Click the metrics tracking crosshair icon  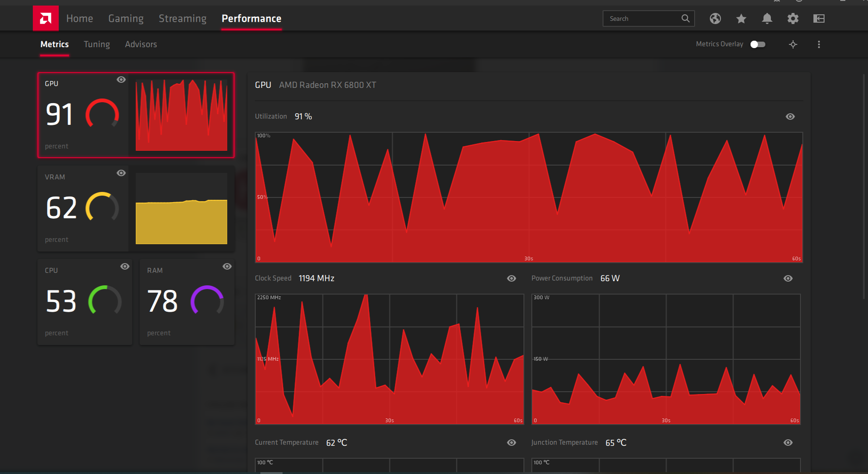coord(793,44)
